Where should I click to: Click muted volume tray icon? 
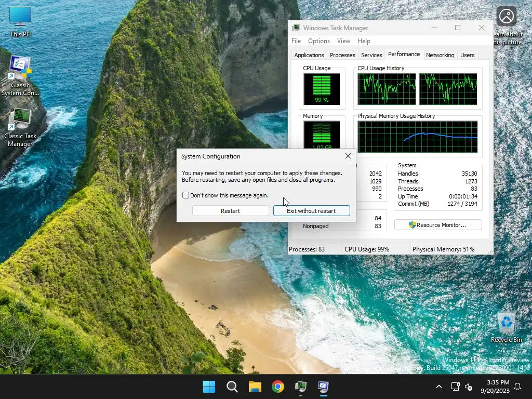469,387
